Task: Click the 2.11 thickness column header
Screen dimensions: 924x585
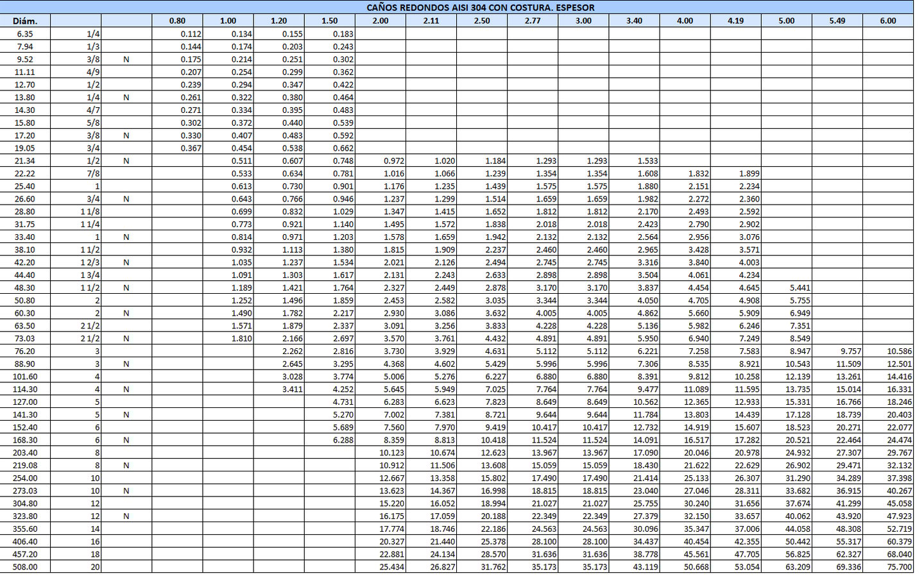Action: (x=431, y=21)
